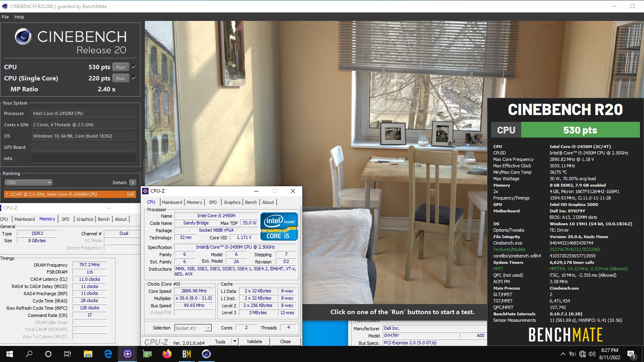Open the About tab in the front CPU-Z window

click(x=268, y=202)
